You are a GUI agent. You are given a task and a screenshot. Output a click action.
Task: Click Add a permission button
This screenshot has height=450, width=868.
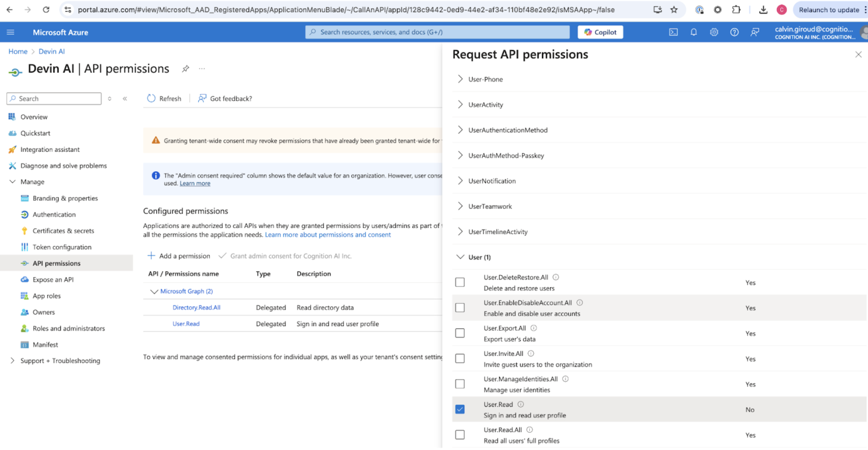(179, 256)
